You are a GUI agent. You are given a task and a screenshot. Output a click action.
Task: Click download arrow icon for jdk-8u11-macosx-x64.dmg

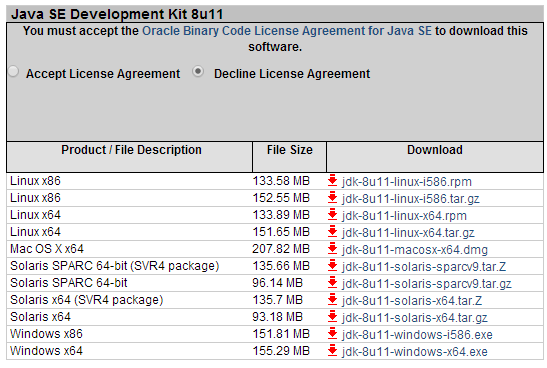332,249
